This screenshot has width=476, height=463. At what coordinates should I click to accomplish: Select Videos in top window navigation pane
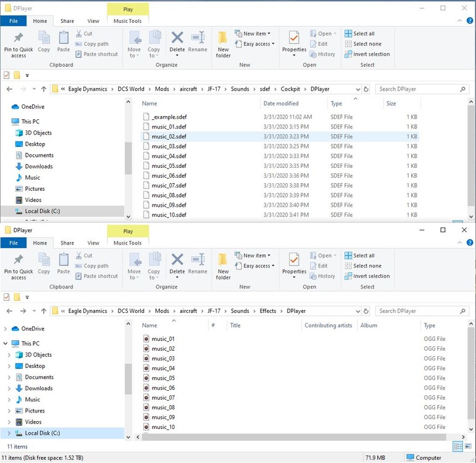pos(33,200)
